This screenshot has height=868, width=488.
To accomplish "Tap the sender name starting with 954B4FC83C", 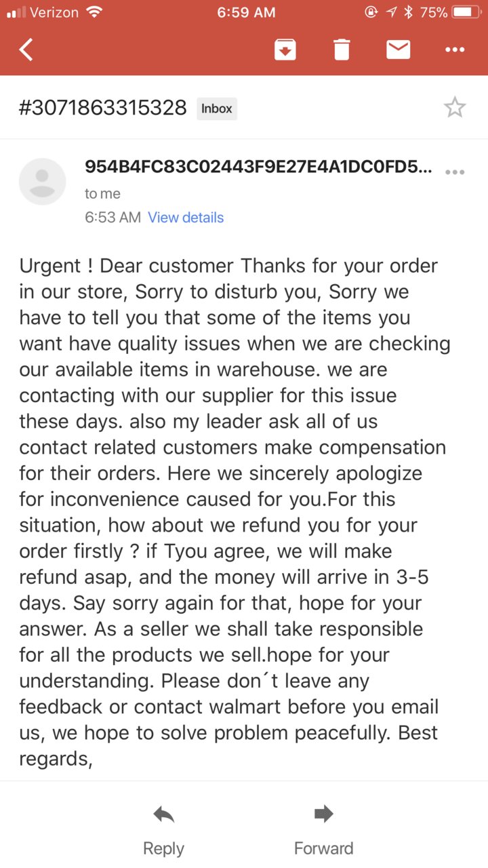I will pos(258,167).
